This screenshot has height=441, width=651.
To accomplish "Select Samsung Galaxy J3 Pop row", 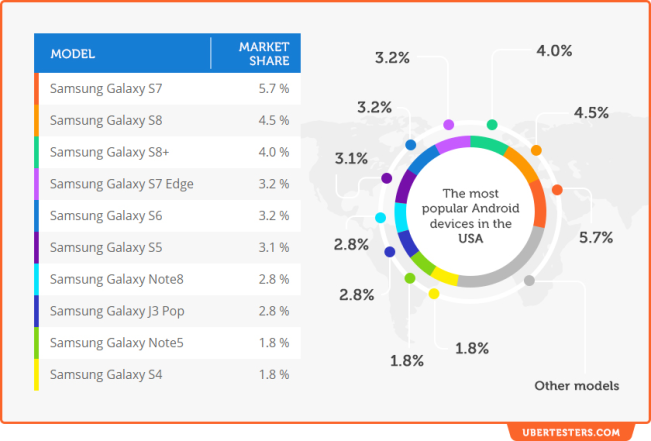I will (167, 311).
